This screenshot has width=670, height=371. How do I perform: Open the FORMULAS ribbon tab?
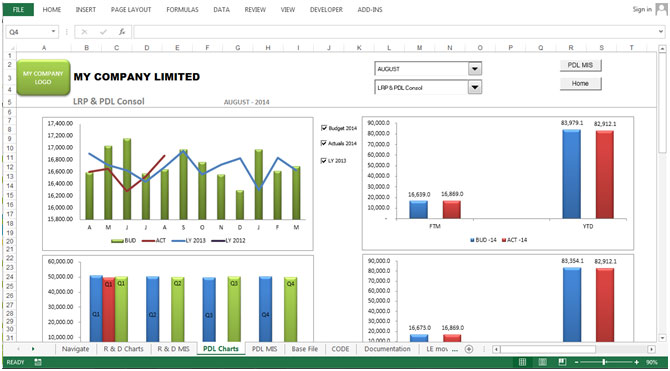182,9
